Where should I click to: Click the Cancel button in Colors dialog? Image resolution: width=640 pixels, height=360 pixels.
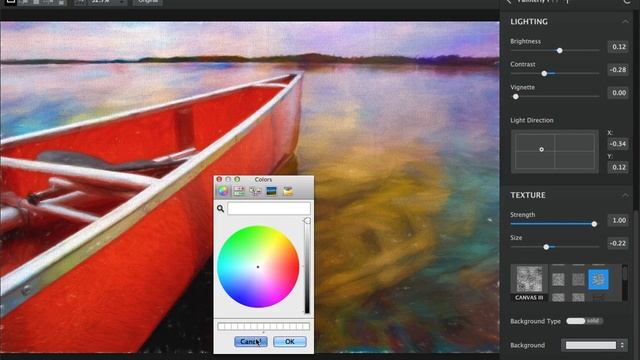tap(251, 342)
